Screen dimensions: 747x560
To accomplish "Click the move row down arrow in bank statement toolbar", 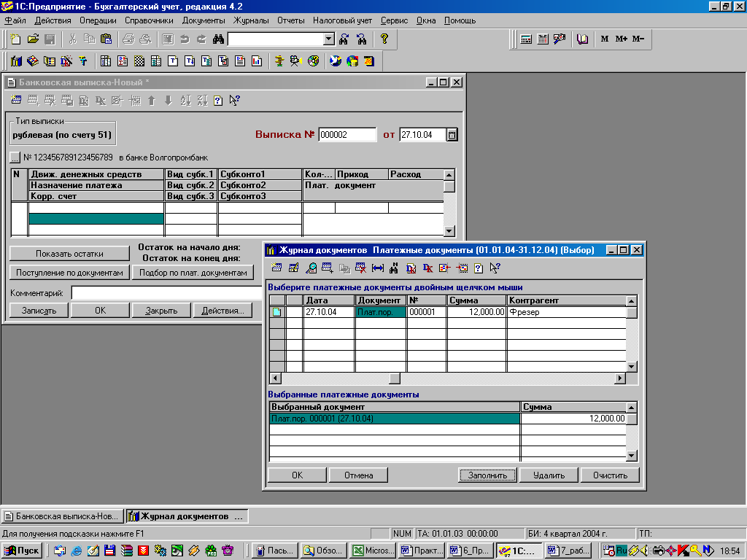I will pos(169,100).
